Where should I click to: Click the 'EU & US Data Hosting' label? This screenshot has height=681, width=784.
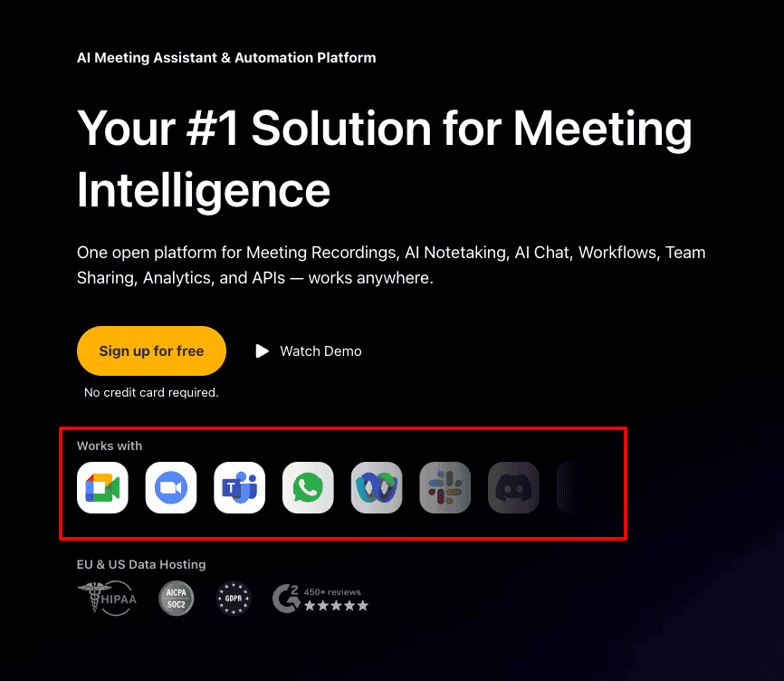141,564
